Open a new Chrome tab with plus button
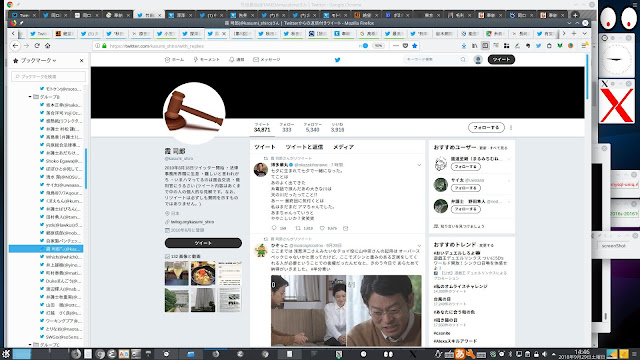 575,15
